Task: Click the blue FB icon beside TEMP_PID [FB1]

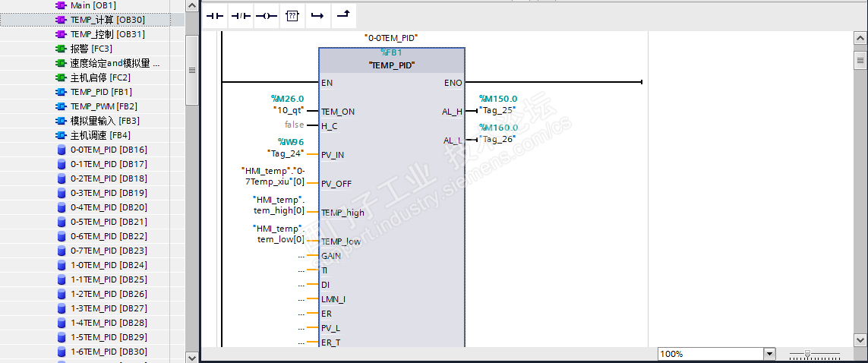Action: tap(61, 92)
